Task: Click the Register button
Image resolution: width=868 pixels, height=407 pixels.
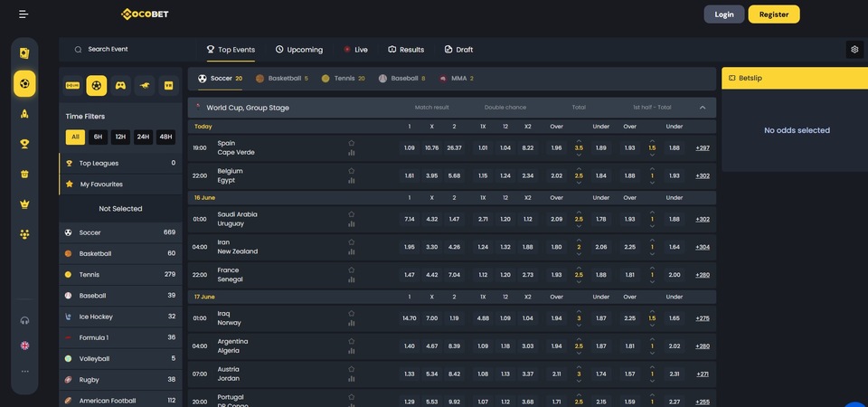Action: click(774, 14)
